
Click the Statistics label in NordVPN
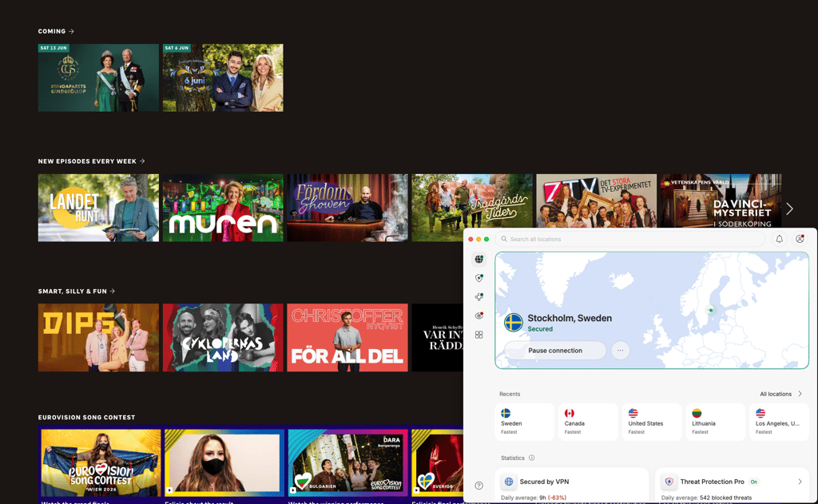pos(513,458)
